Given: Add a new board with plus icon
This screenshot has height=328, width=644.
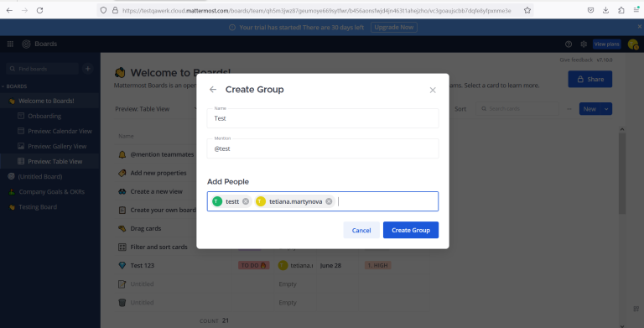Looking at the screenshot, I should (x=87, y=69).
